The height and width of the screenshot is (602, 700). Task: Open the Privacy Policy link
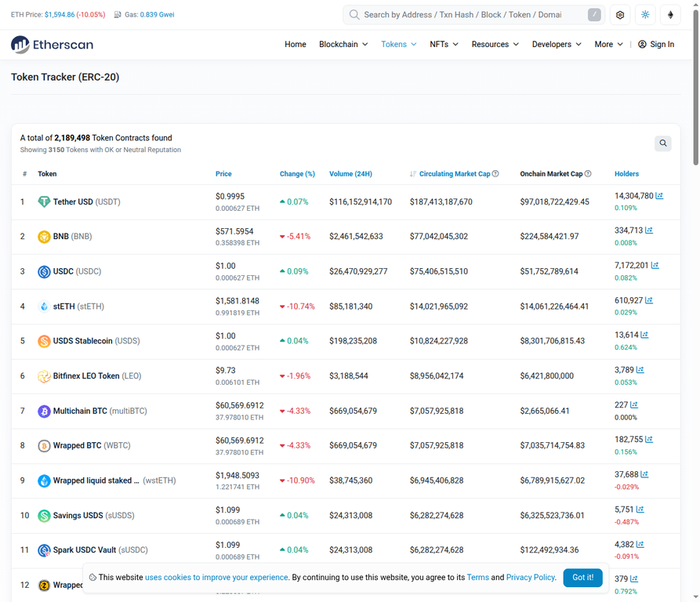pyautogui.click(x=531, y=578)
